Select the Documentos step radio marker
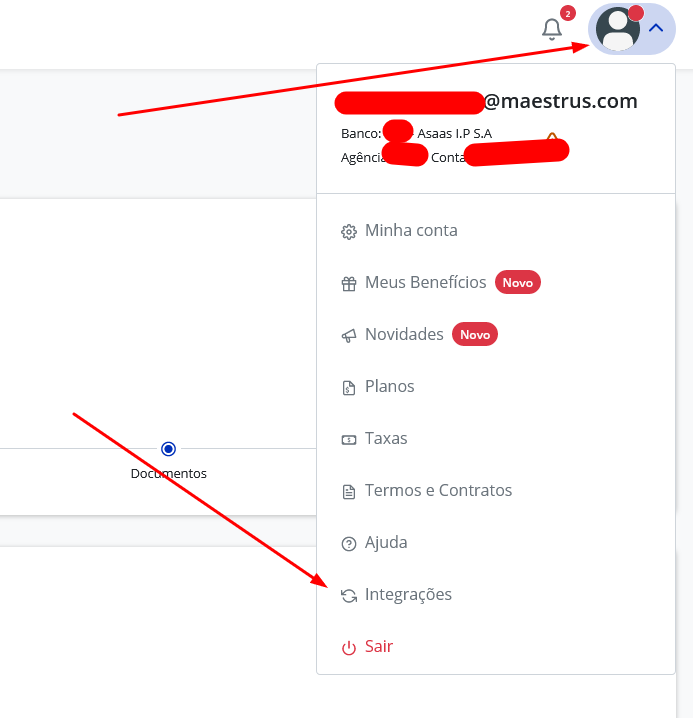 pyautogui.click(x=169, y=449)
